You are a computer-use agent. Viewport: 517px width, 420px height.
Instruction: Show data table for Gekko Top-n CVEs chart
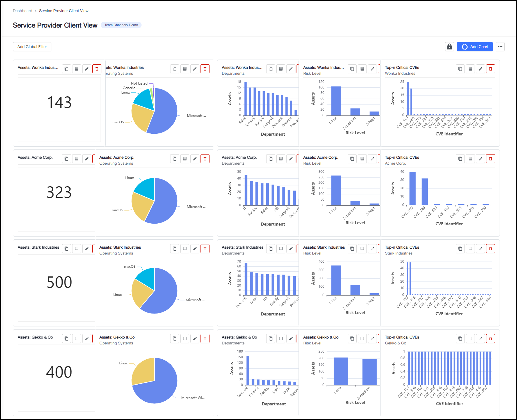pos(470,339)
